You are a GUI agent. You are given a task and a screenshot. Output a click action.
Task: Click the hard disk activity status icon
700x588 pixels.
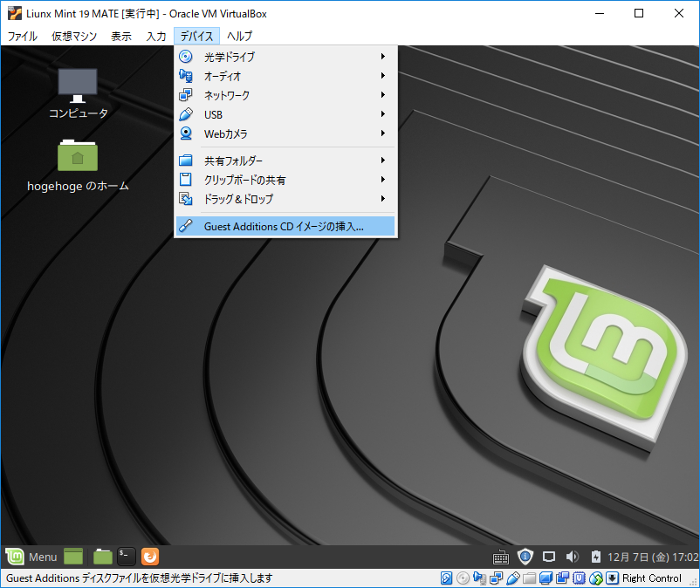coord(446,578)
